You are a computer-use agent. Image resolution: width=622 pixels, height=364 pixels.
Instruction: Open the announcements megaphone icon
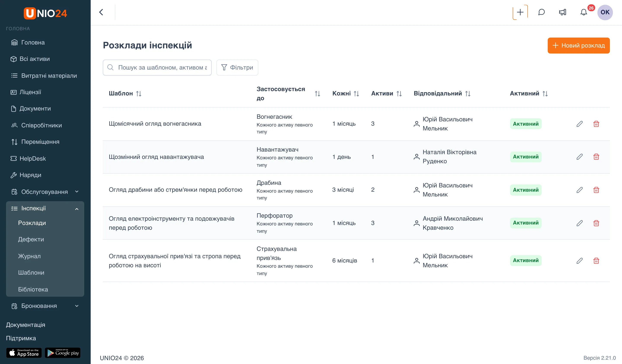[563, 12]
